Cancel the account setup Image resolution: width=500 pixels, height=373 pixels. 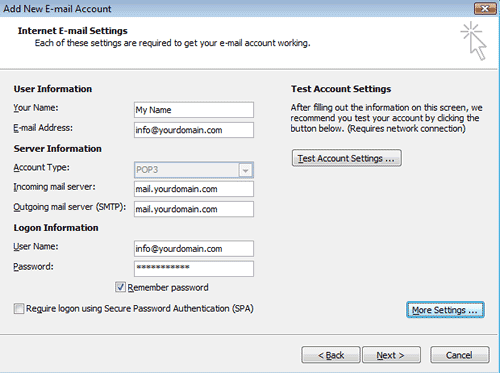pyautogui.click(x=460, y=355)
